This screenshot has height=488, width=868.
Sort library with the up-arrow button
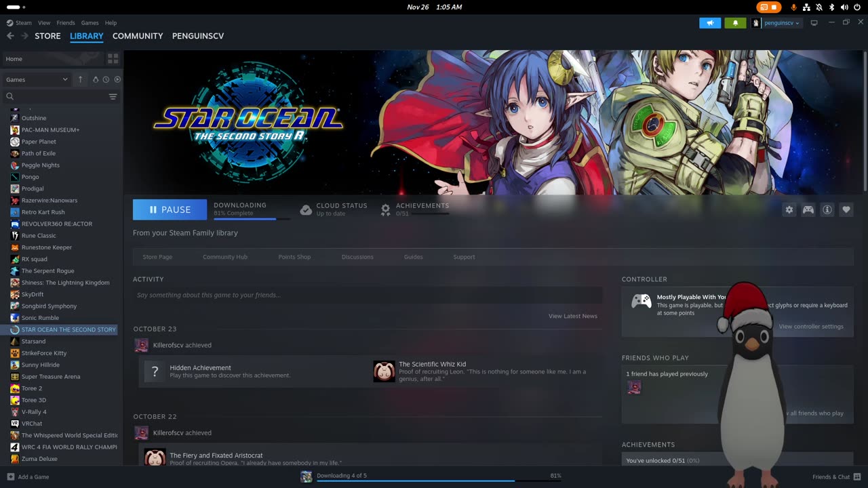point(80,79)
